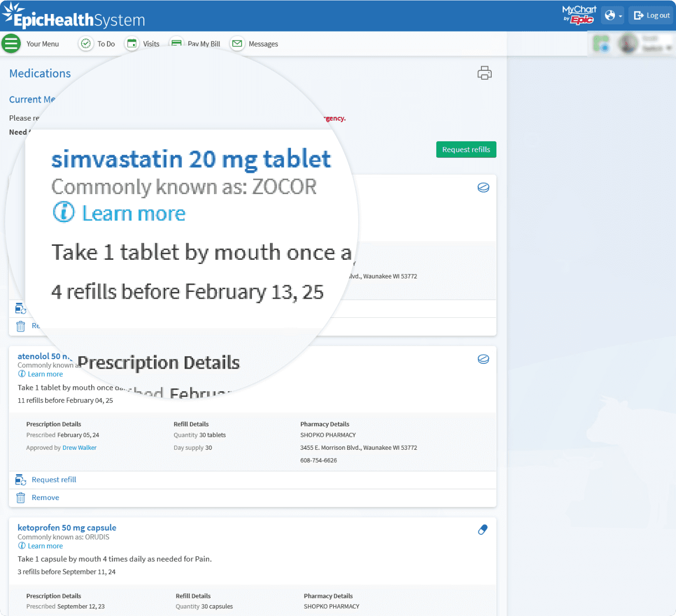Log out of MyChart
Image resolution: width=676 pixels, height=616 pixels.
pos(652,16)
